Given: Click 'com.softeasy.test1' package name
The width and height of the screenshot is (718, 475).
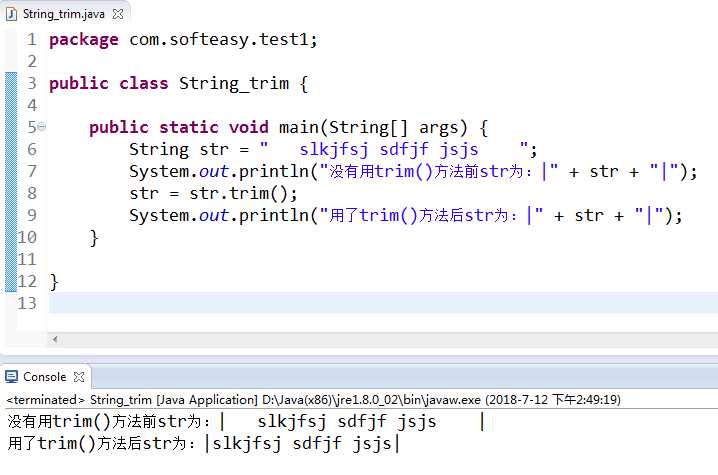Looking at the screenshot, I should tap(218, 39).
